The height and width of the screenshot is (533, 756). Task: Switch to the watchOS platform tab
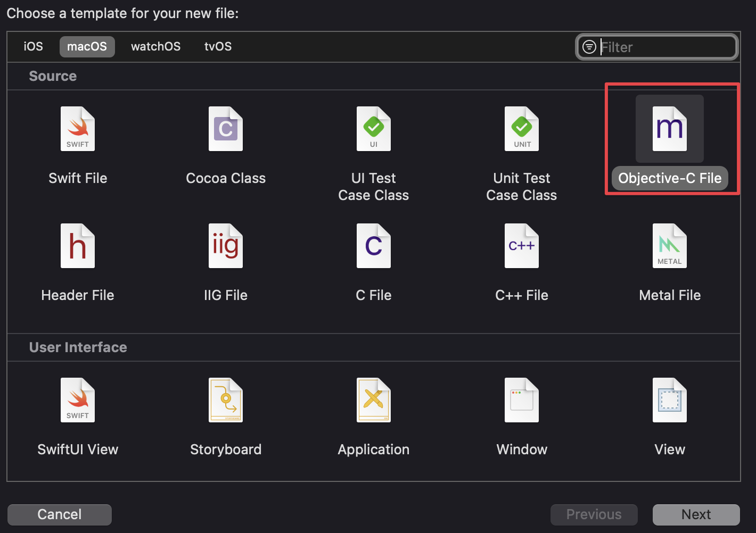pyautogui.click(x=156, y=46)
